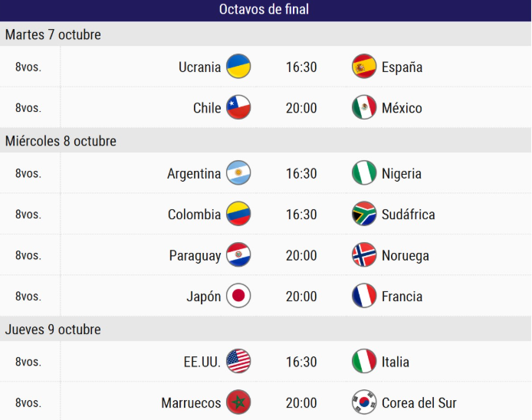
Task: Click the EE.UU. flag icon
Action: tap(238, 362)
